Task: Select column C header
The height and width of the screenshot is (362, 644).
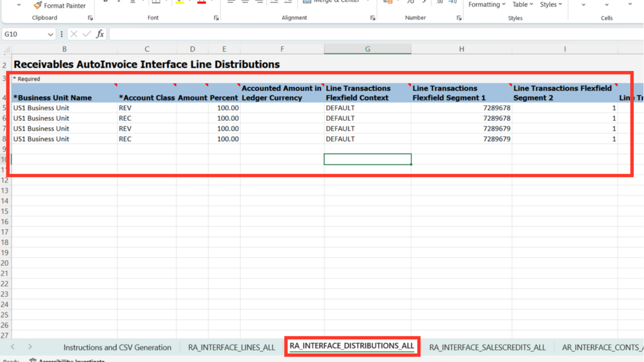Action: click(147, 49)
